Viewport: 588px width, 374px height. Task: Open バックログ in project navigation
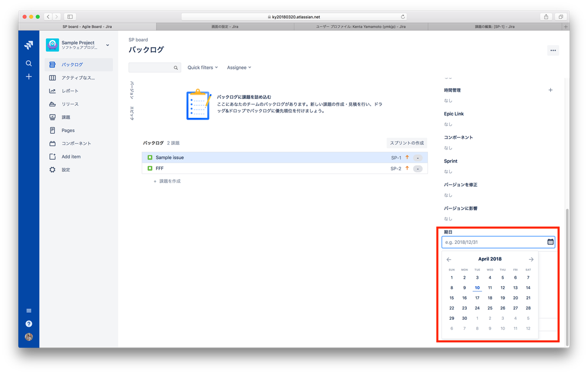(79, 65)
